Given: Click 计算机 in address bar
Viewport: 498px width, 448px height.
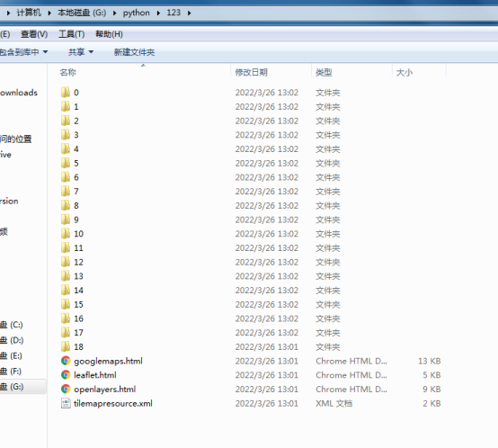Looking at the screenshot, I should click(x=29, y=13).
